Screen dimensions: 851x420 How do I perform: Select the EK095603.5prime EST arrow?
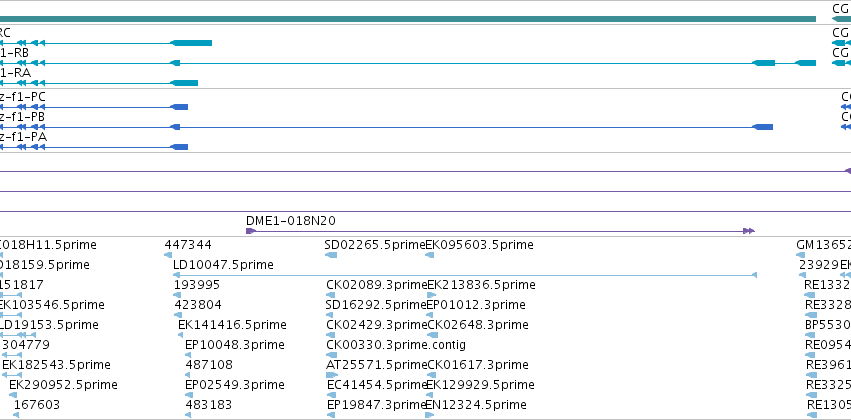pyautogui.click(x=429, y=255)
